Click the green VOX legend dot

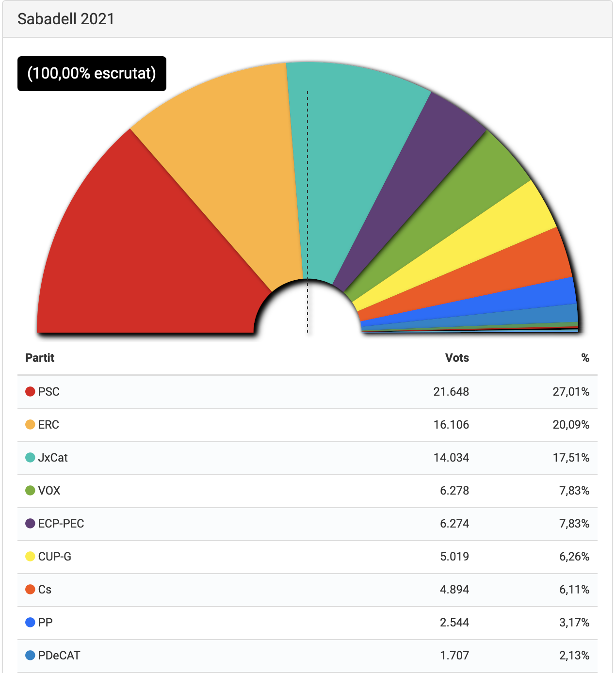30,491
